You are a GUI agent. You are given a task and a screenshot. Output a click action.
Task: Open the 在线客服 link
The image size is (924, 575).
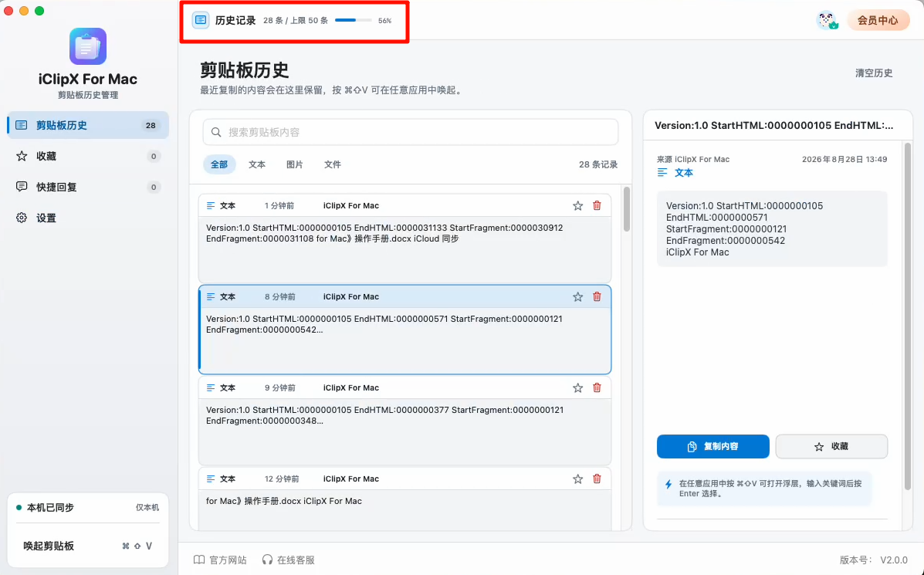click(x=288, y=560)
